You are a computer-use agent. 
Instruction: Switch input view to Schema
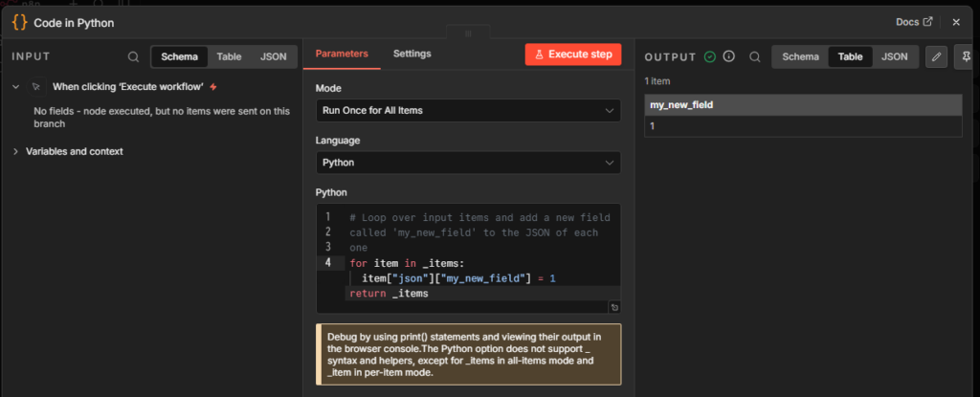(x=179, y=56)
